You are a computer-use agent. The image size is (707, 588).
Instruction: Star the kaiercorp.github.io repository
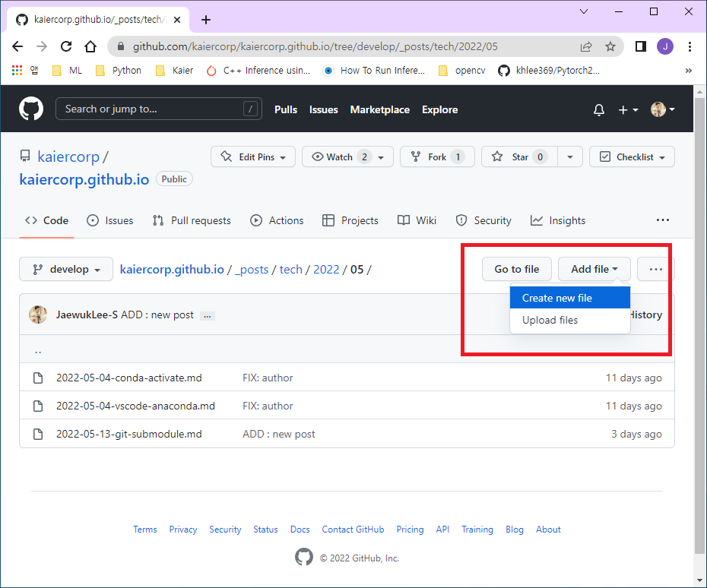[519, 157]
